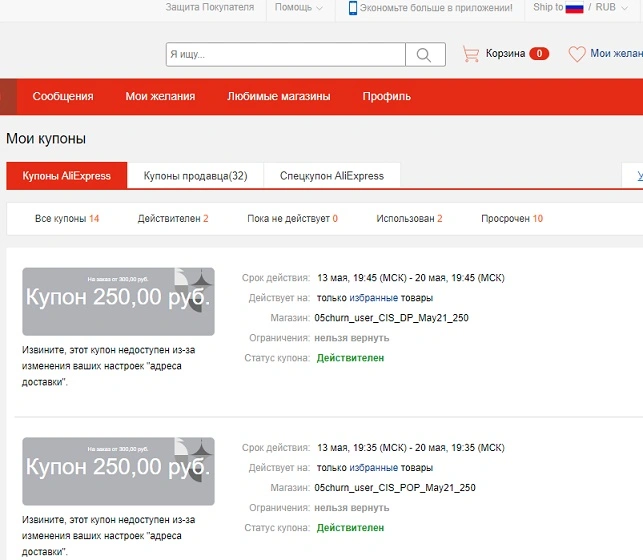This screenshot has width=643, height=560.
Task: Click избранные link in first coupon
Action: [x=374, y=298]
